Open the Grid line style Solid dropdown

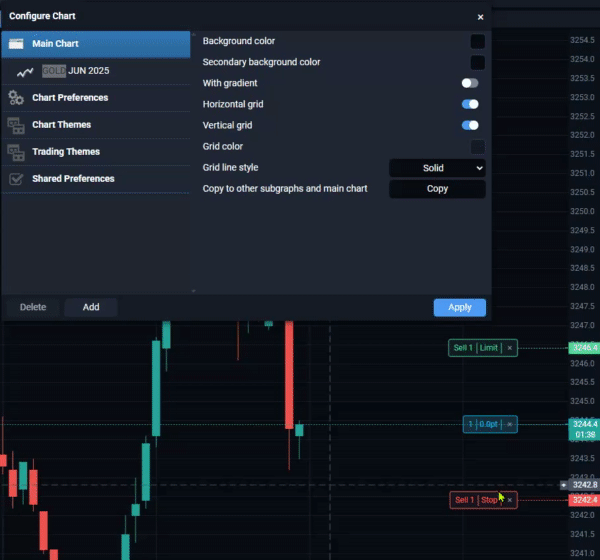point(437,168)
